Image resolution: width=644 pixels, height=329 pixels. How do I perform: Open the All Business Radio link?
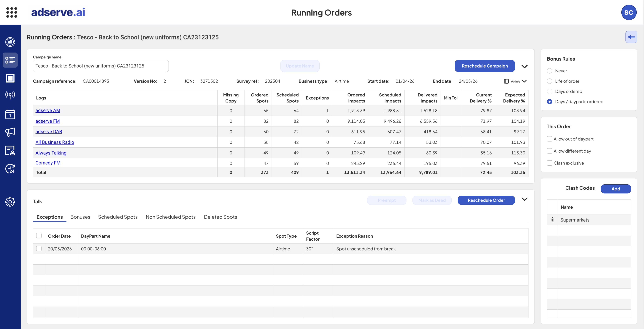(x=55, y=142)
